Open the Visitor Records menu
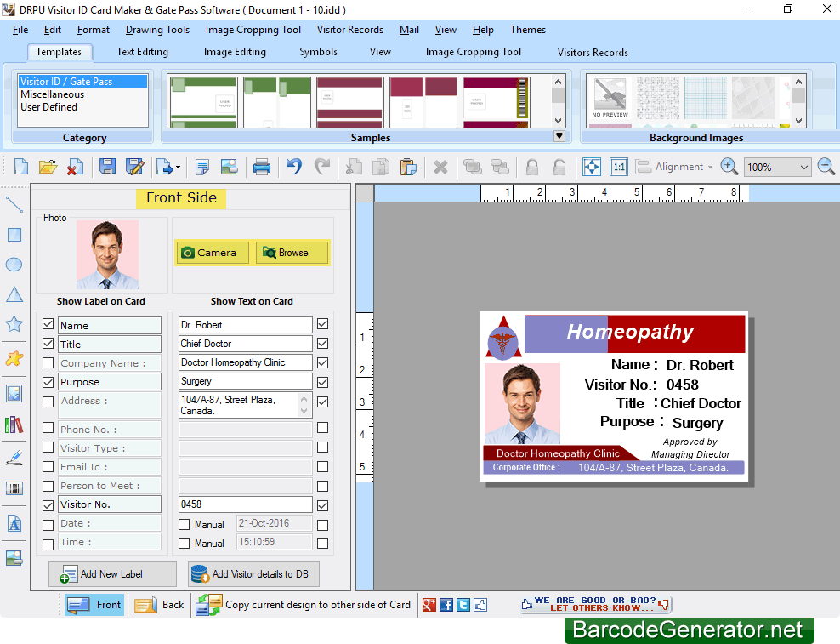Screen dimensions: 840x644 [349, 30]
